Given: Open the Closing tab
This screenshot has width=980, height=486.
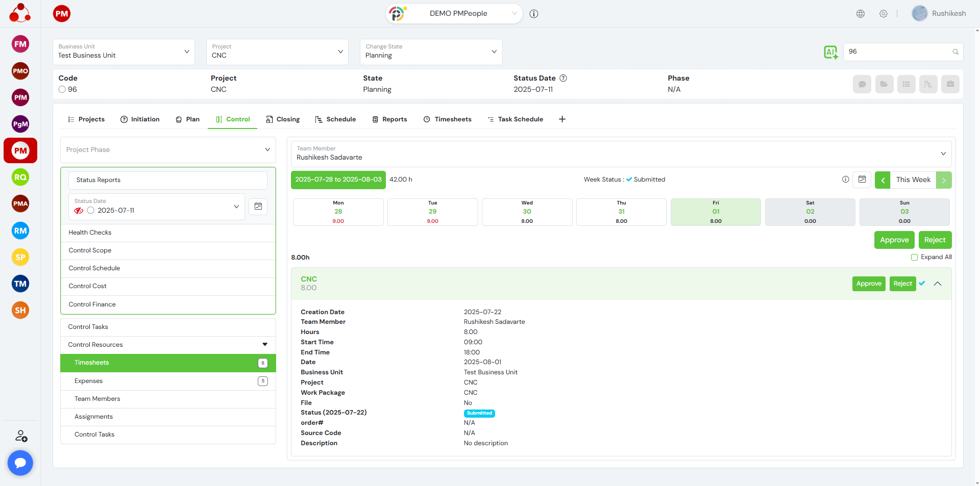Looking at the screenshot, I should [283, 119].
